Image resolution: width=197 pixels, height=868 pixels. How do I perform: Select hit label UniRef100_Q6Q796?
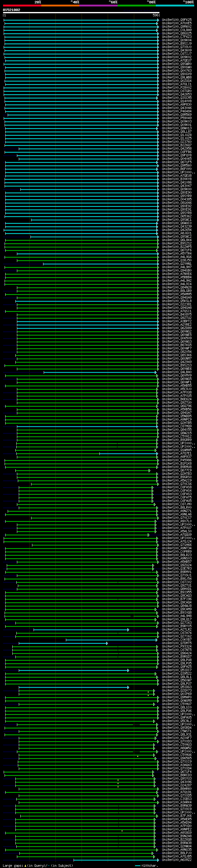[176, 406]
